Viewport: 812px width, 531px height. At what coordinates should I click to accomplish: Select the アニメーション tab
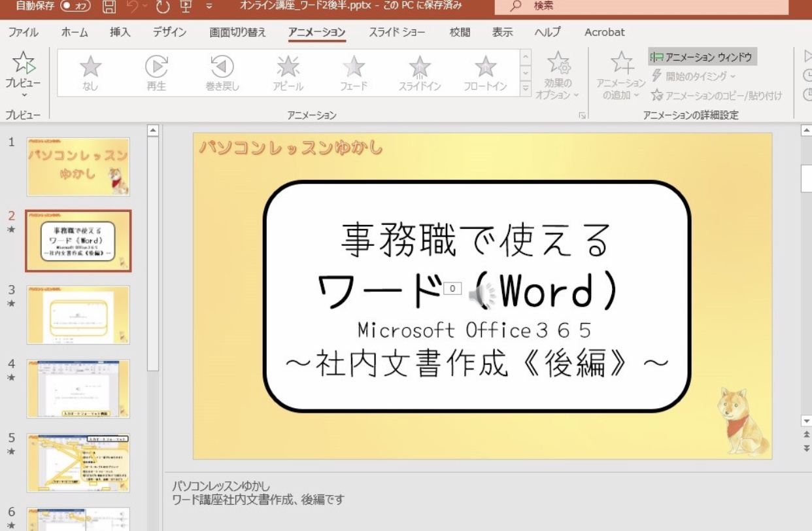click(x=317, y=32)
